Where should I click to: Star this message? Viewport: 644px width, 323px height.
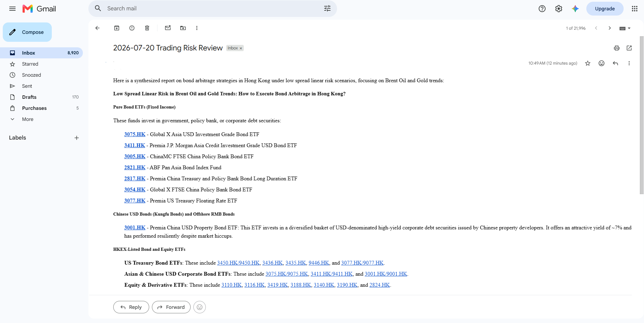pyautogui.click(x=588, y=63)
